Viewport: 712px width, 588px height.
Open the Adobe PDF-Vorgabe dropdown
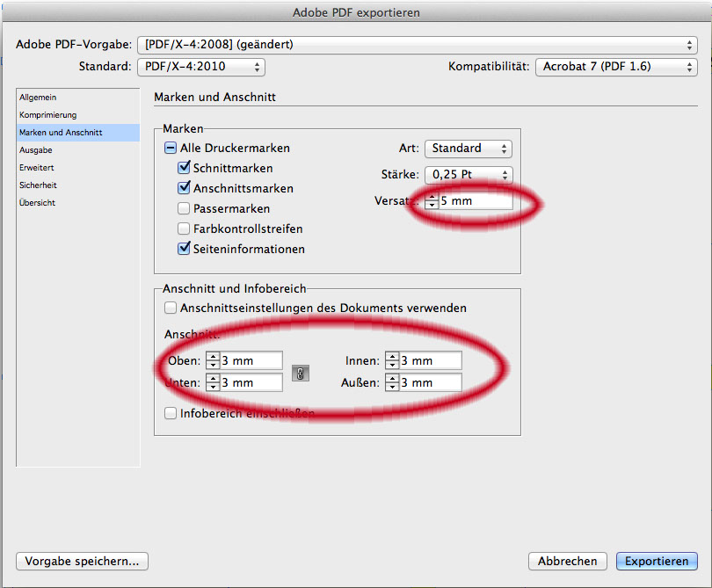(x=418, y=45)
